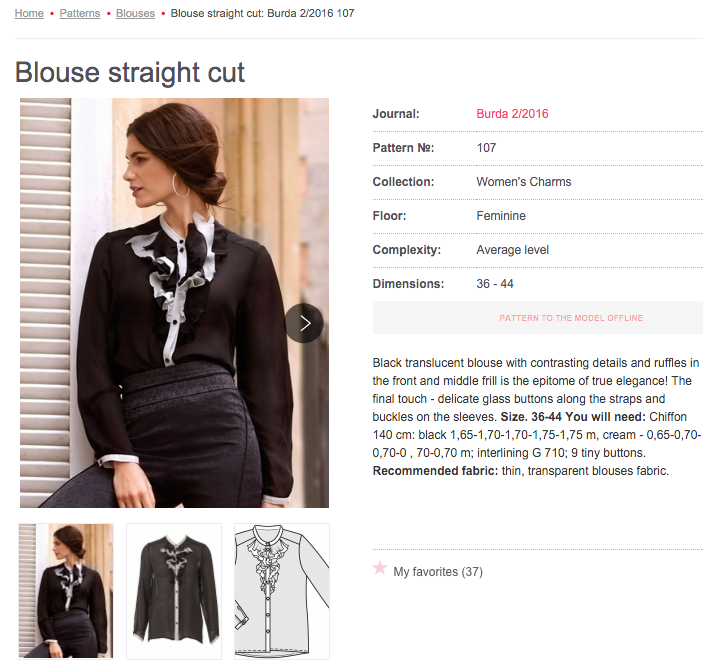Screen dimensions: 714x669
Task: Open the Blouses breadcrumb link
Action: point(135,13)
